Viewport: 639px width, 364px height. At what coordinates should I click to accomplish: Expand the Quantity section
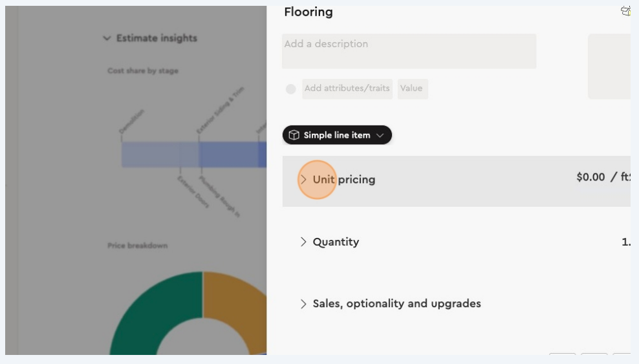click(x=303, y=242)
